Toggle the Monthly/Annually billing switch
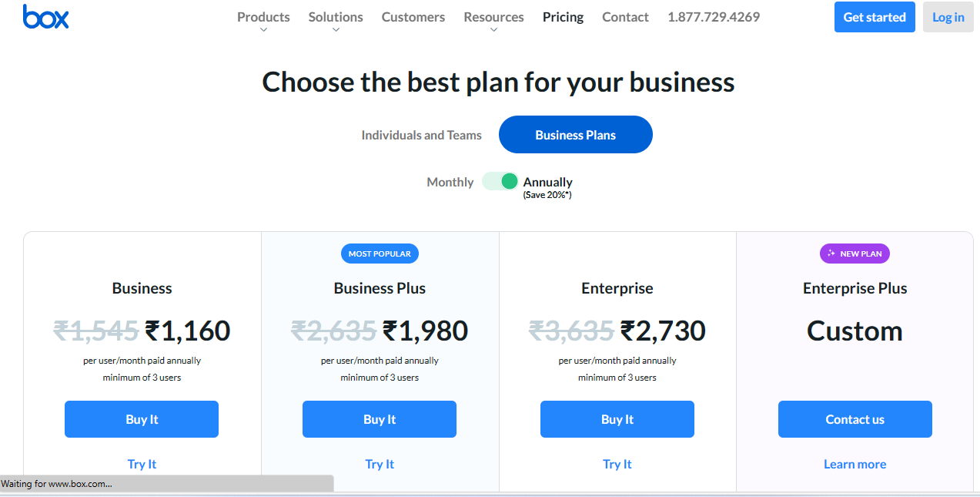Screen dimensions: 980x497 click(x=500, y=182)
